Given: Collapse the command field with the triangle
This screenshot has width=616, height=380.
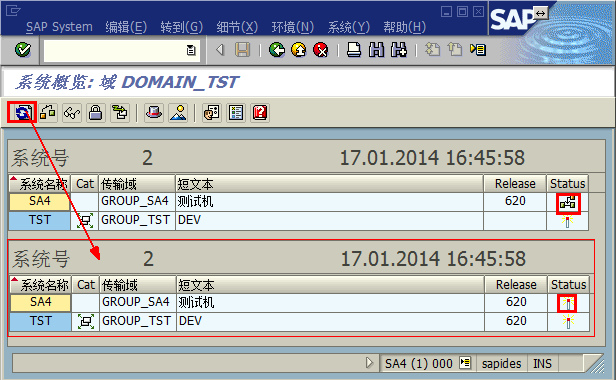Looking at the screenshot, I should point(220,50).
